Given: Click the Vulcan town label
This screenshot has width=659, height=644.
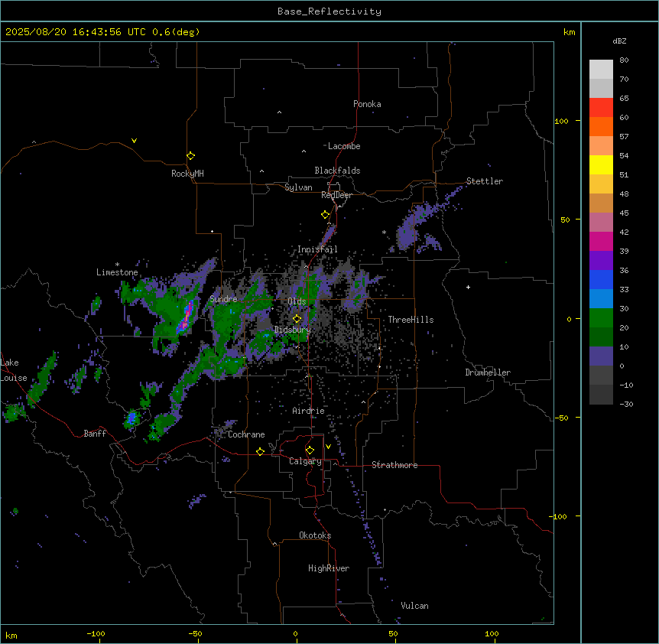Looking at the screenshot, I should [x=414, y=606].
